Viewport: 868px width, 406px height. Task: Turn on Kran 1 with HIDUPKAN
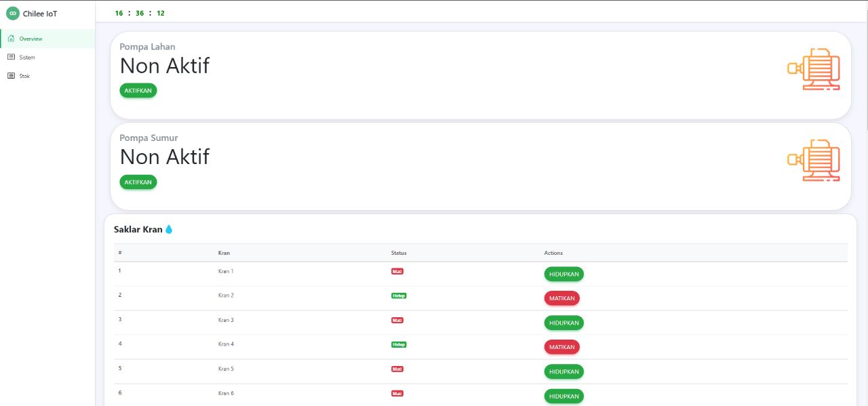pos(564,274)
